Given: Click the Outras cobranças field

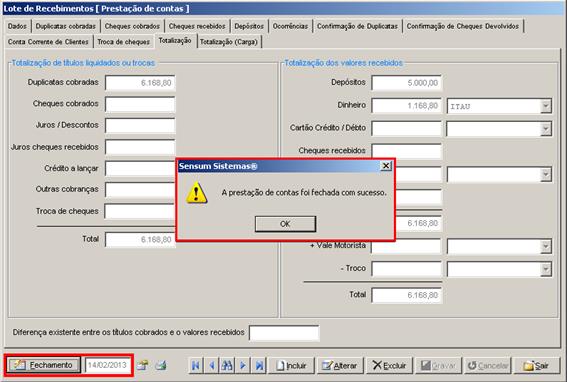Looking at the screenshot, I should (140, 190).
